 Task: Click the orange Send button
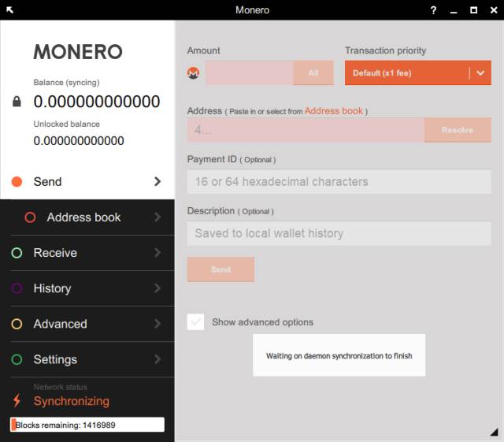220,269
